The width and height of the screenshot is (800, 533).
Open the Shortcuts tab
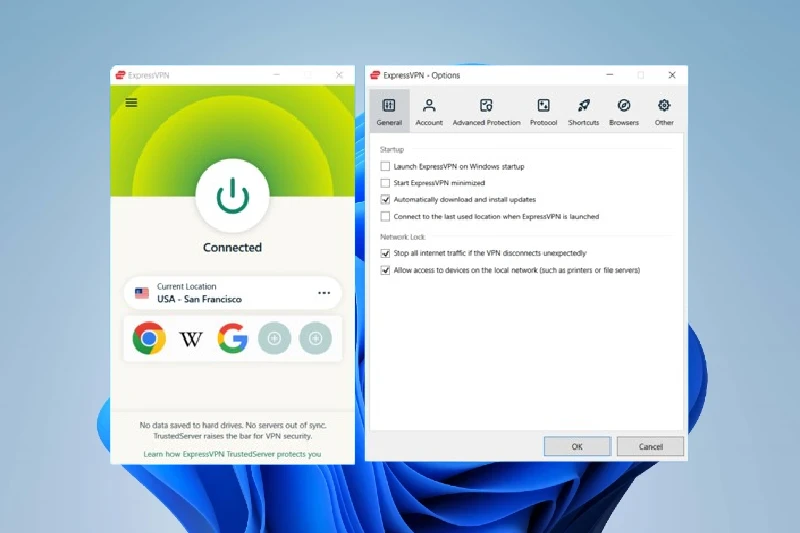tap(584, 111)
